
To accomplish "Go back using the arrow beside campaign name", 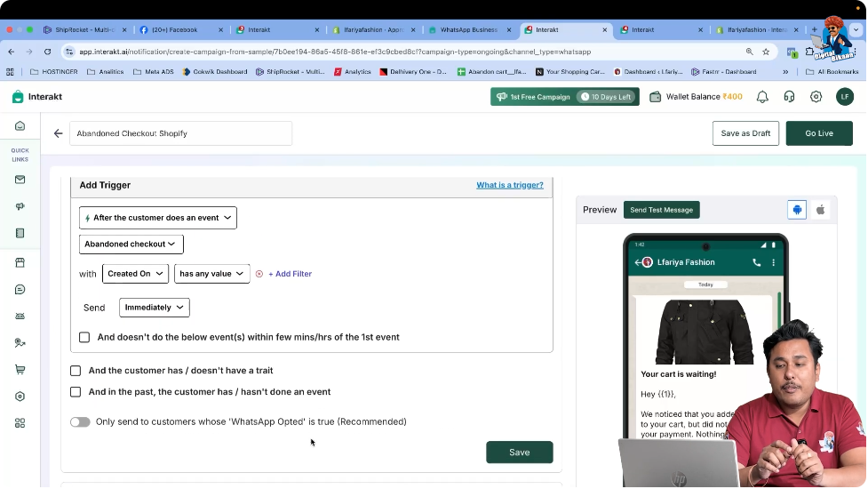I will [x=58, y=133].
